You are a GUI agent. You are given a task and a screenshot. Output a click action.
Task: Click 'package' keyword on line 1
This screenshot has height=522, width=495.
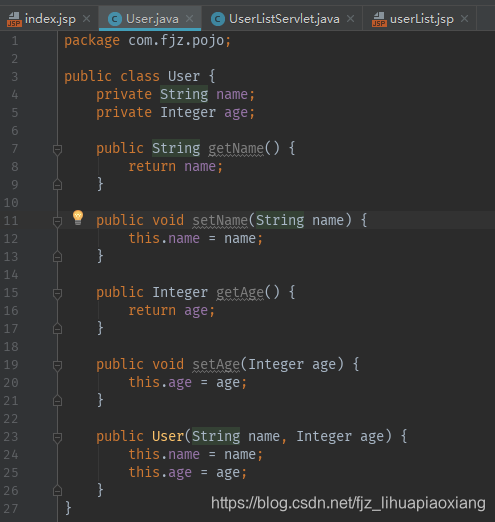tap(92, 41)
